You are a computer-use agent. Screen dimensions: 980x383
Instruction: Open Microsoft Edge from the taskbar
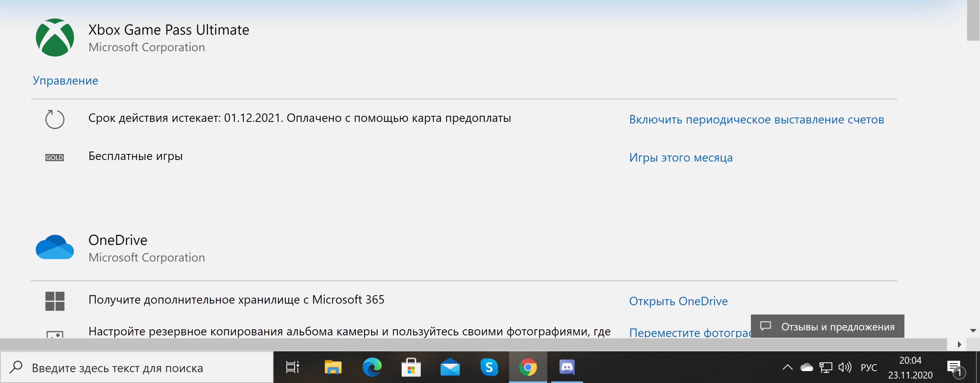click(x=372, y=367)
